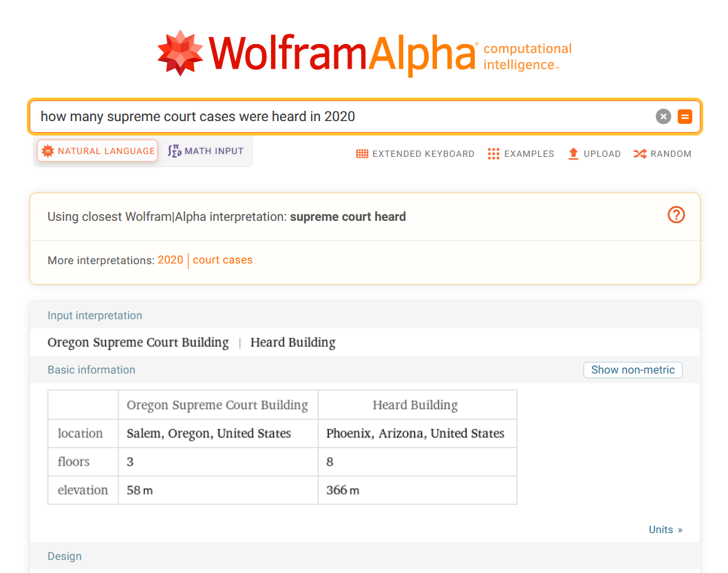728x573 pixels.
Task: Click the 'Phoenix, Arizona, United States' cell
Action: pos(416,433)
